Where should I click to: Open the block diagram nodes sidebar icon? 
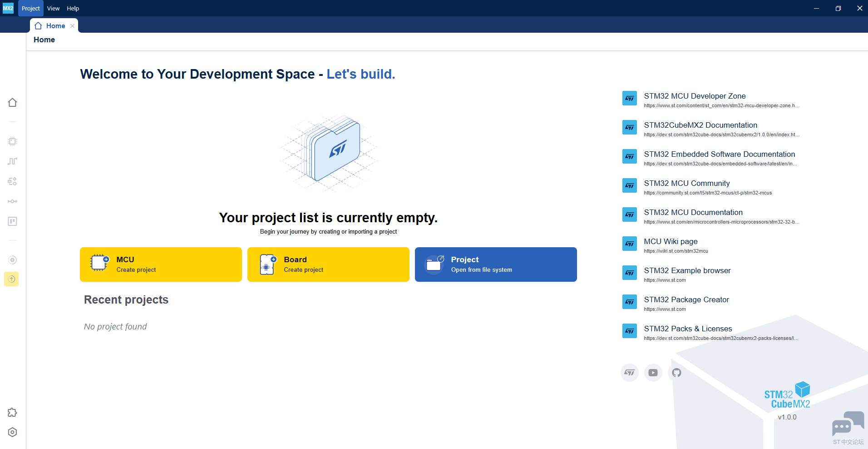tap(13, 181)
